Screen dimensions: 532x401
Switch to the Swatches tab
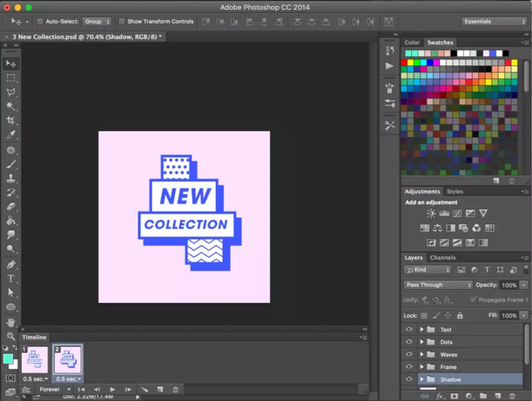click(x=440, y=43)
